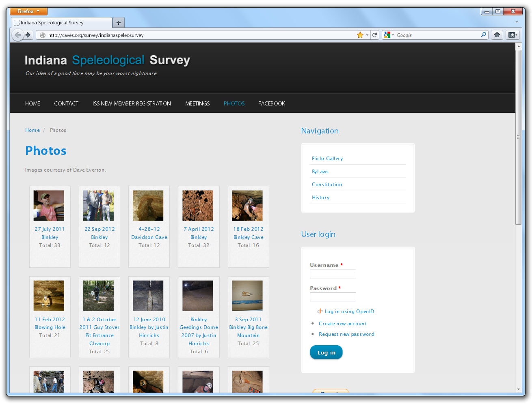Go to HOME in the site menu
The width and height of the screenshot is (532, 404).
click(32, 103)
